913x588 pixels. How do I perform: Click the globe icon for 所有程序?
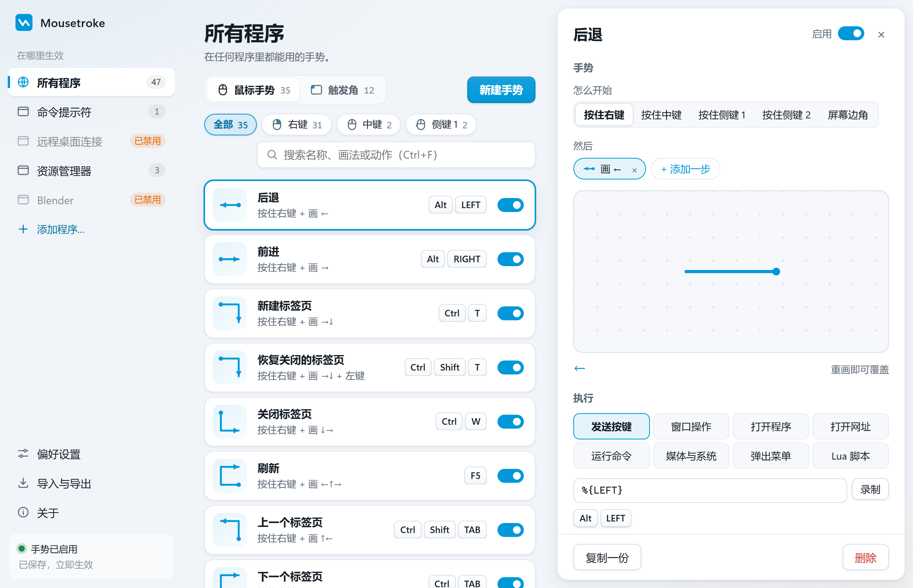(23, 82)
